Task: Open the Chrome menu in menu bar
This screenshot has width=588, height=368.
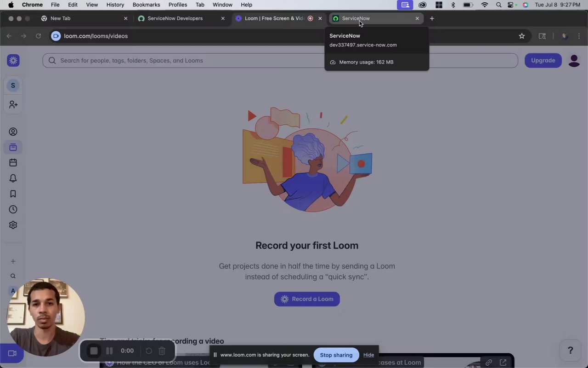Action: point(32,5)
